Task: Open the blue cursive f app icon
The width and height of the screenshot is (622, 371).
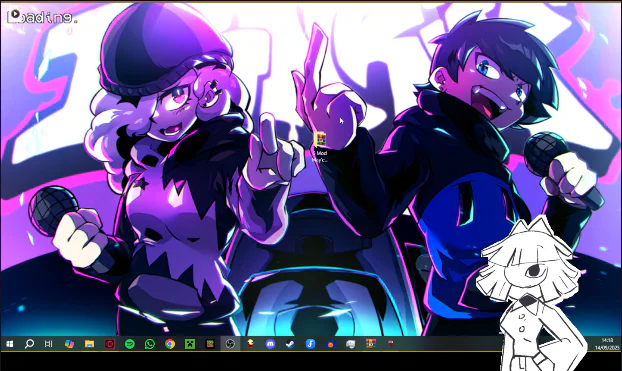Action: click(x=311, y=344)
